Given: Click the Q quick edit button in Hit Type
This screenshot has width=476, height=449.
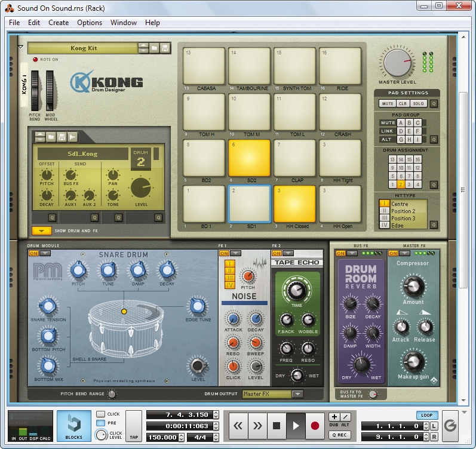Looking at the screenshot, I should [434, 224].
